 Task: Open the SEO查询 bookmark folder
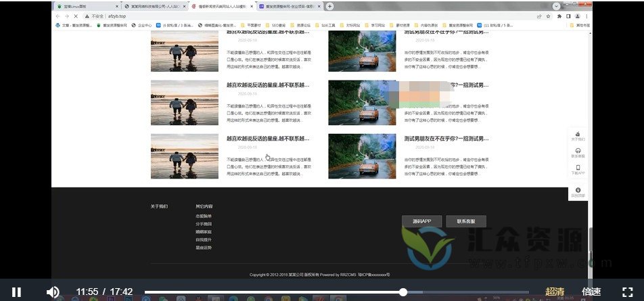click(275, 25)
